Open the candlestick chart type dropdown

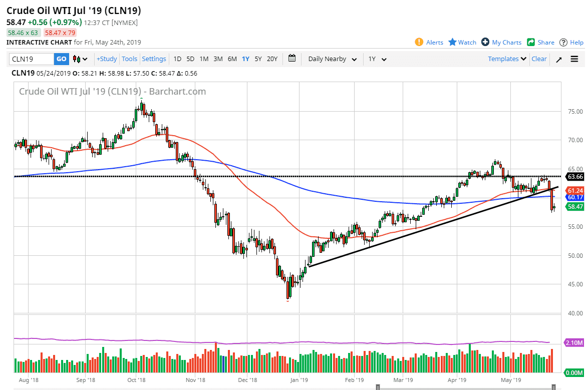[81, 59]
